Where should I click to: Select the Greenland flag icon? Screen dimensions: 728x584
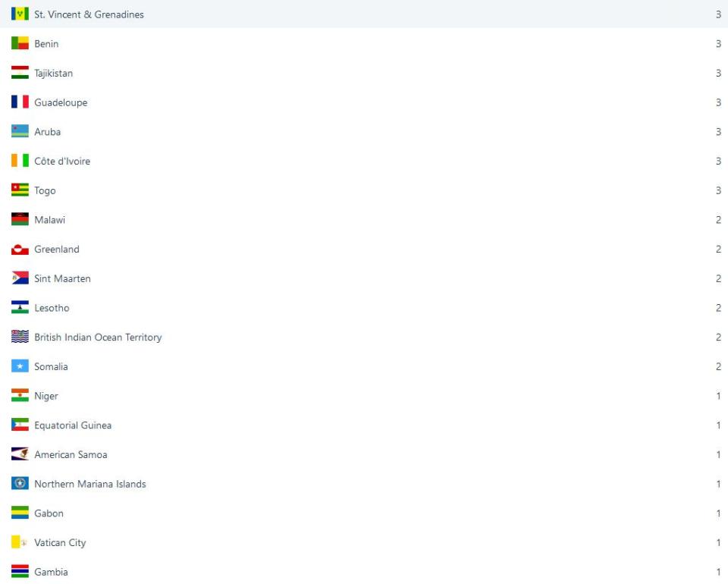tap(20, 250)
